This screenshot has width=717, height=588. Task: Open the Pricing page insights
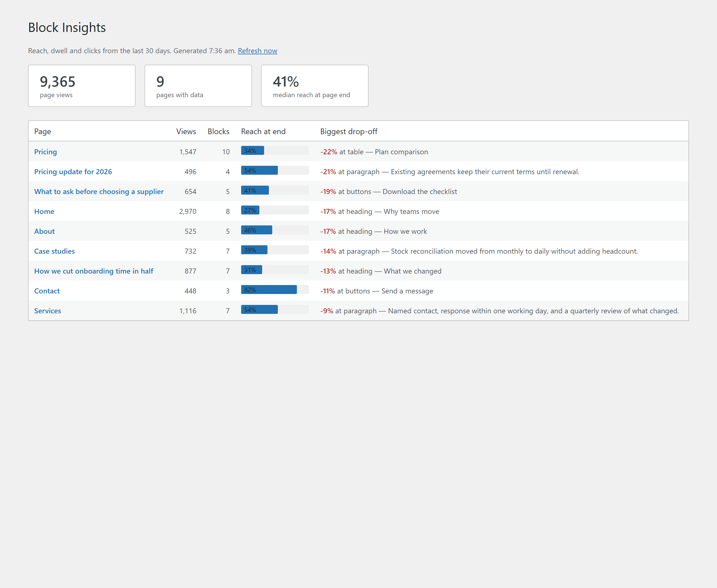45,152
